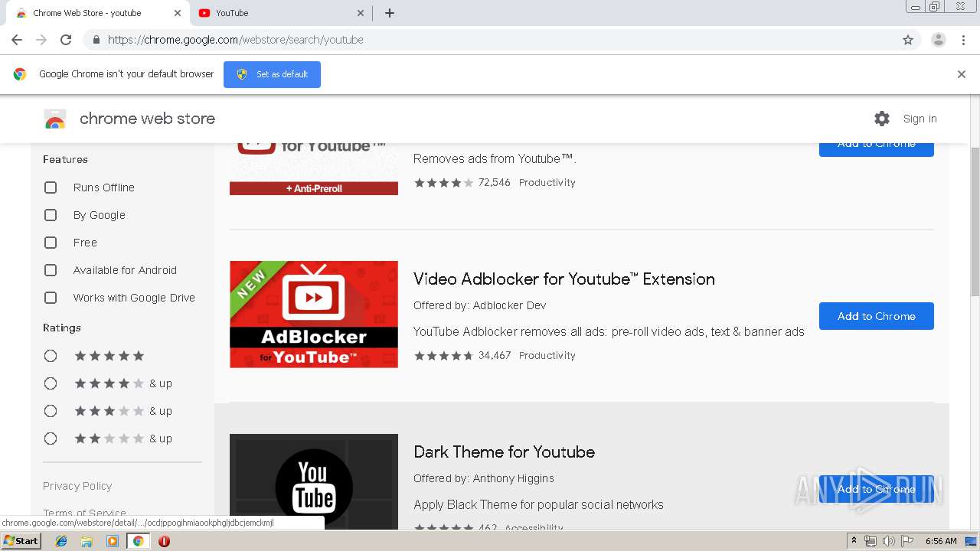The height and width of the screenshot is (551, 980).
Task: Click the Dark Theme YouTube thumbnail
Action: 314,482
